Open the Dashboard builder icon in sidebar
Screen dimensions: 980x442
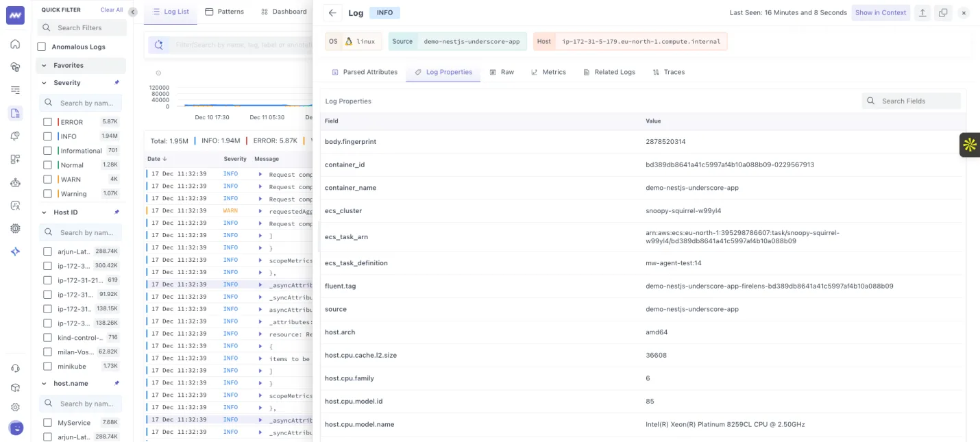point(15,159)
